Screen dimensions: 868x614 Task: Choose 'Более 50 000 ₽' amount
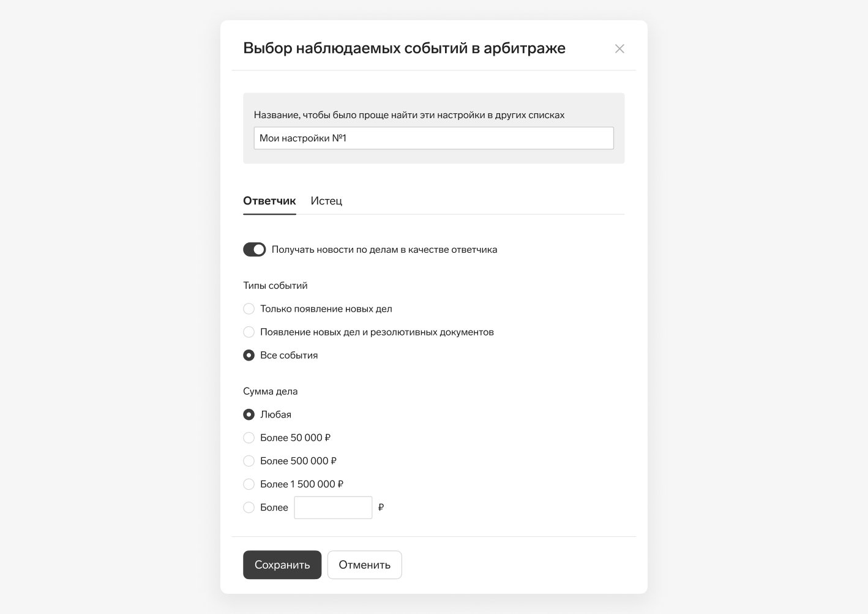tap(249, 438)
